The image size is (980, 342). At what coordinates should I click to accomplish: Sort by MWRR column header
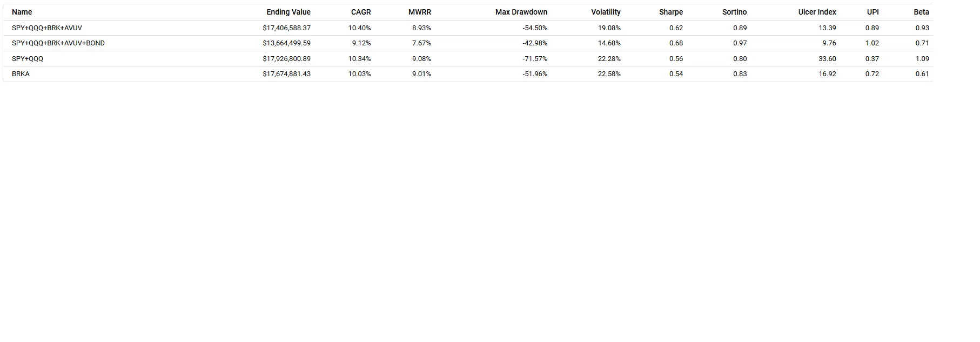click(420, 12)
